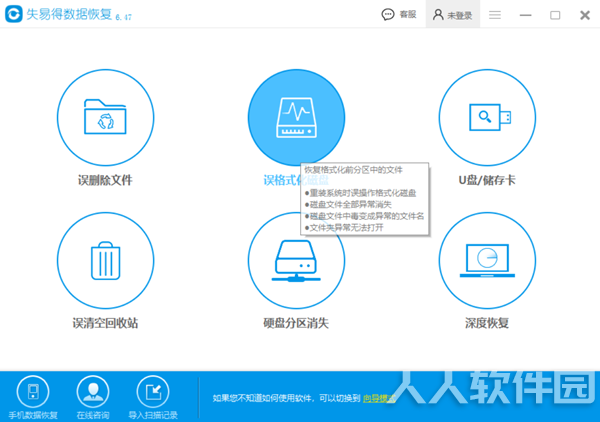The image size is (600, 422).
Task: Click the 硬盘分区消失 label text
Action: (296, 323)
